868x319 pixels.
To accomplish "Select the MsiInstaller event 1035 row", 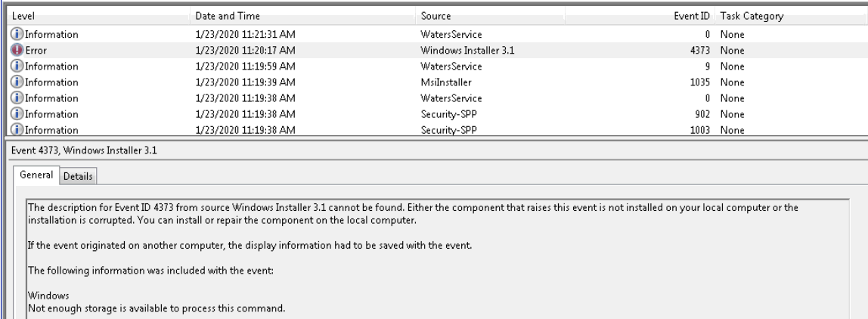I will (437, 82).
